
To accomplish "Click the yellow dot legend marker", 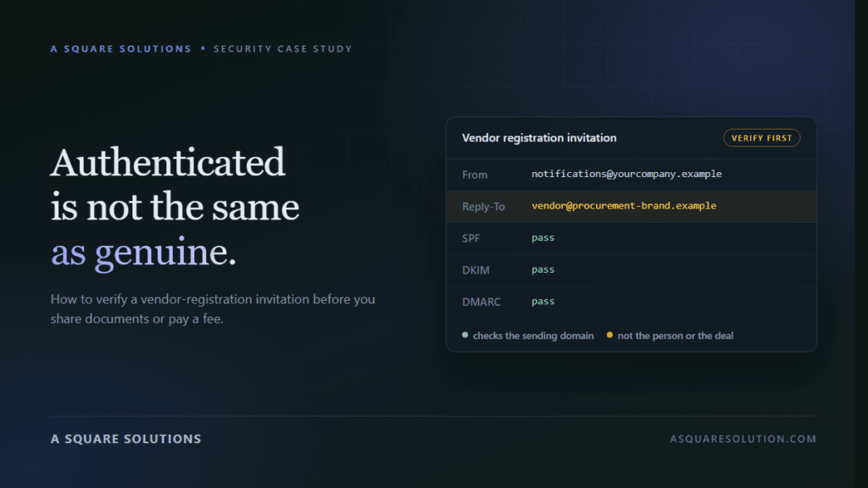I will click(x=609, y=335).
